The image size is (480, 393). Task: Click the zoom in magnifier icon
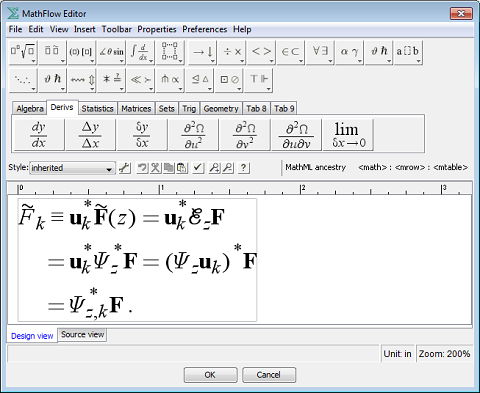[214, 167]
